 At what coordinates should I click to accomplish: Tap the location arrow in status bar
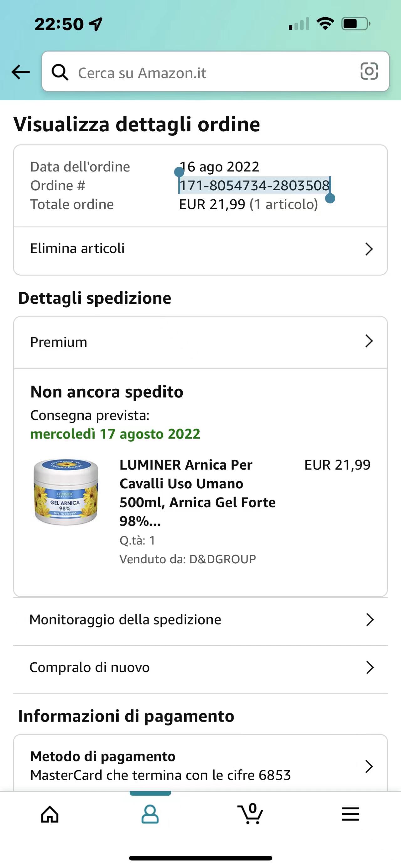[x=96, y=24]
